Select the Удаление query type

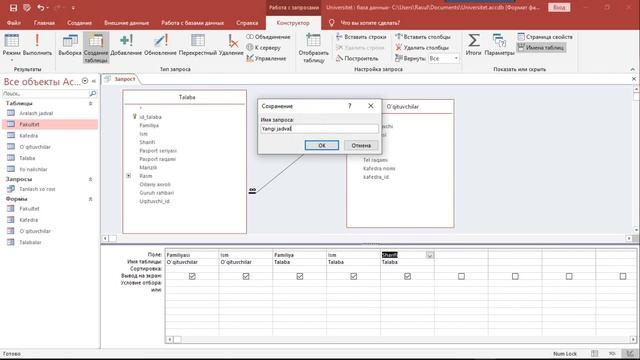coord(231,46)
